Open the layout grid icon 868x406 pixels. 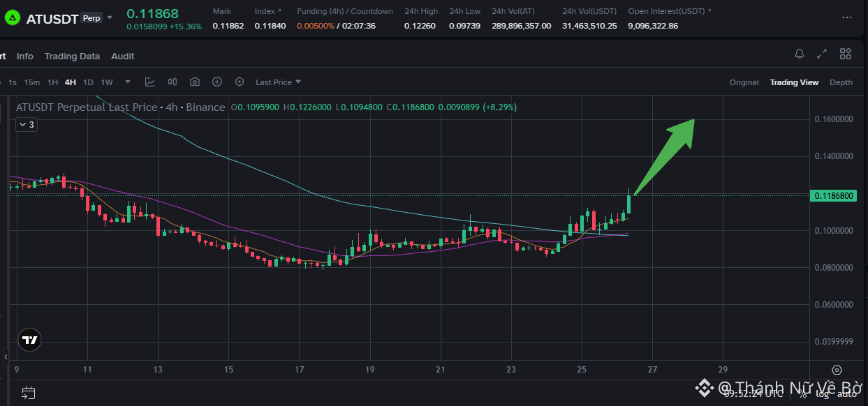846,54
